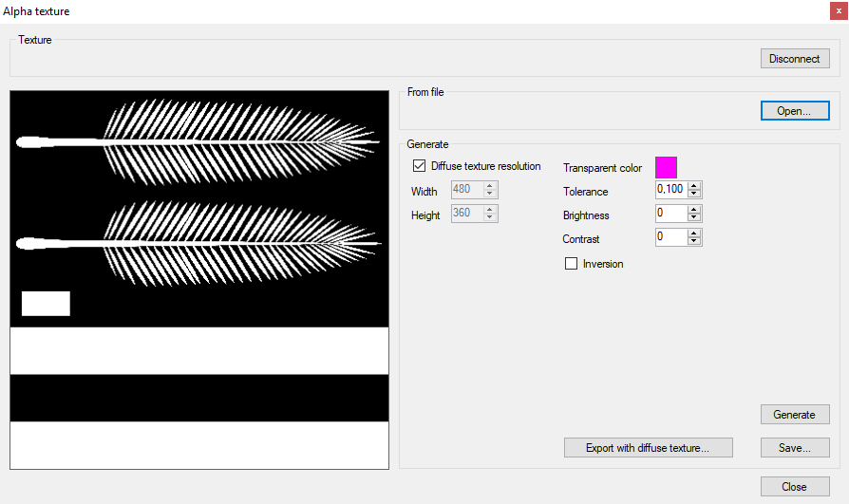The image size is (849, 504).
Task: Close the Alpha texture window via X
Action: point(839,11)
